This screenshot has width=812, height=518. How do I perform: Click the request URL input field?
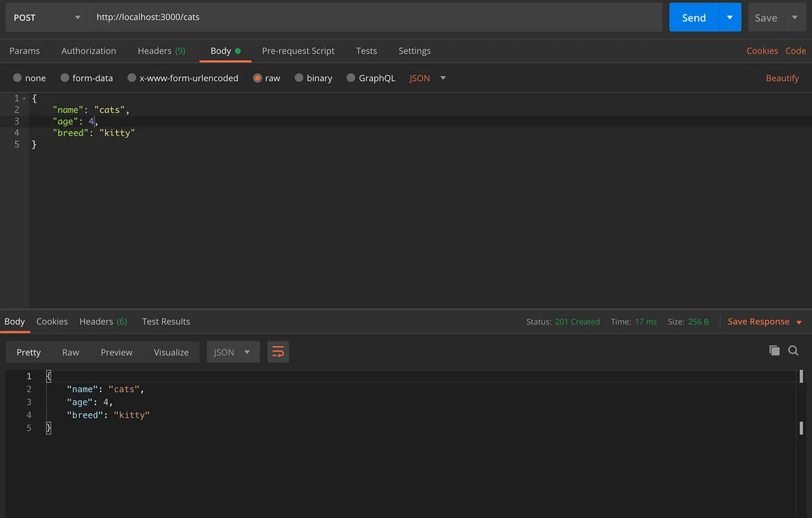pos(376,18)
